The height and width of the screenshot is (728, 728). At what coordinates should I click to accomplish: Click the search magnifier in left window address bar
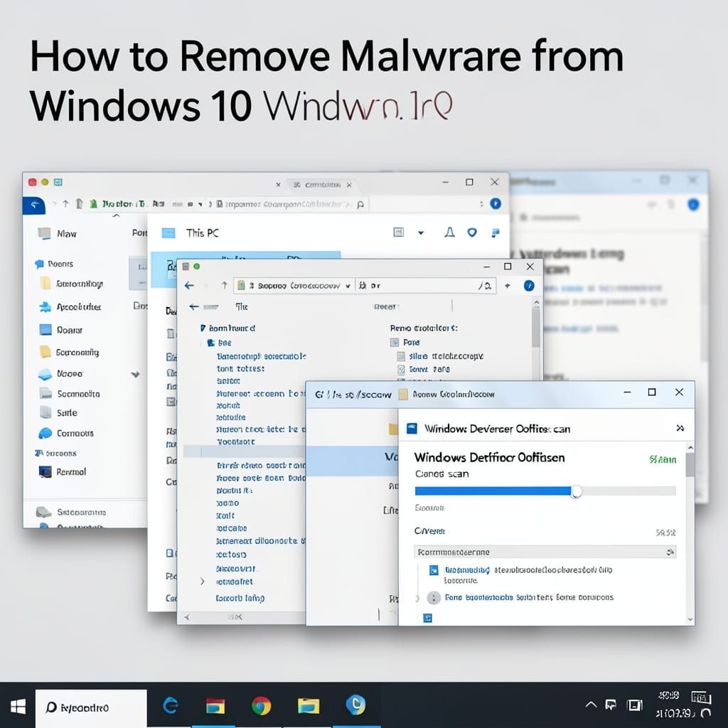(360, 204)
